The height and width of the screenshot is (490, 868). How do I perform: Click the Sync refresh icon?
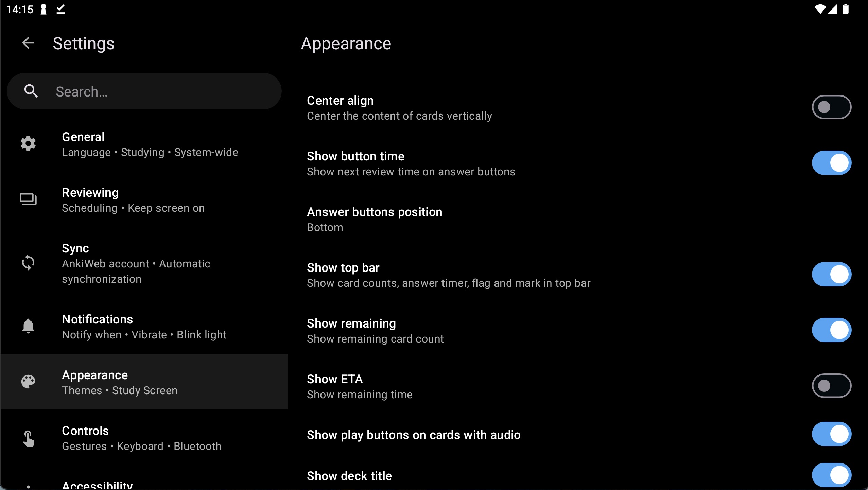(29, 262)
